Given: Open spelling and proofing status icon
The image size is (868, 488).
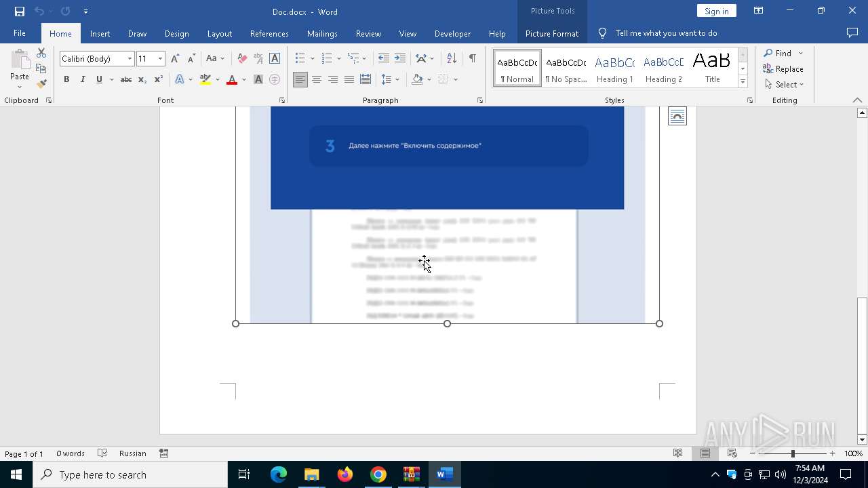Looking at the screenshot, I should pyautogui.click(x=102, y=453).
